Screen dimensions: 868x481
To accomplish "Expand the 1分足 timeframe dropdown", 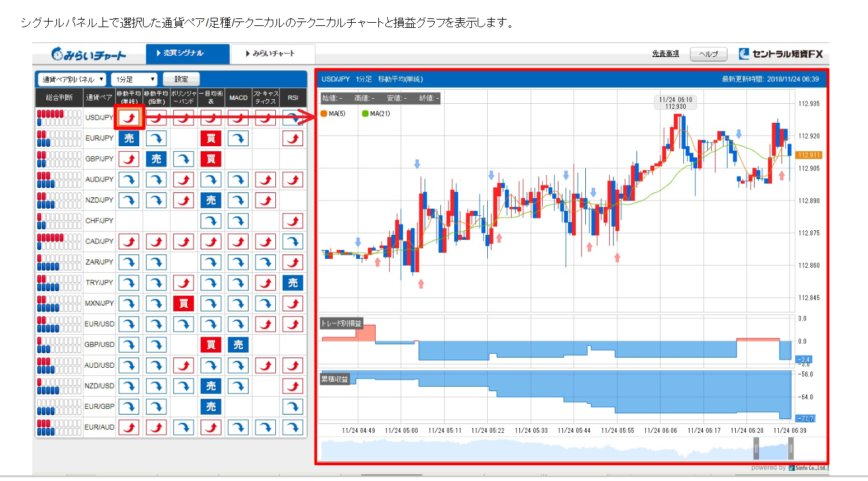I will pyautogui.click(x=133, y=79).
